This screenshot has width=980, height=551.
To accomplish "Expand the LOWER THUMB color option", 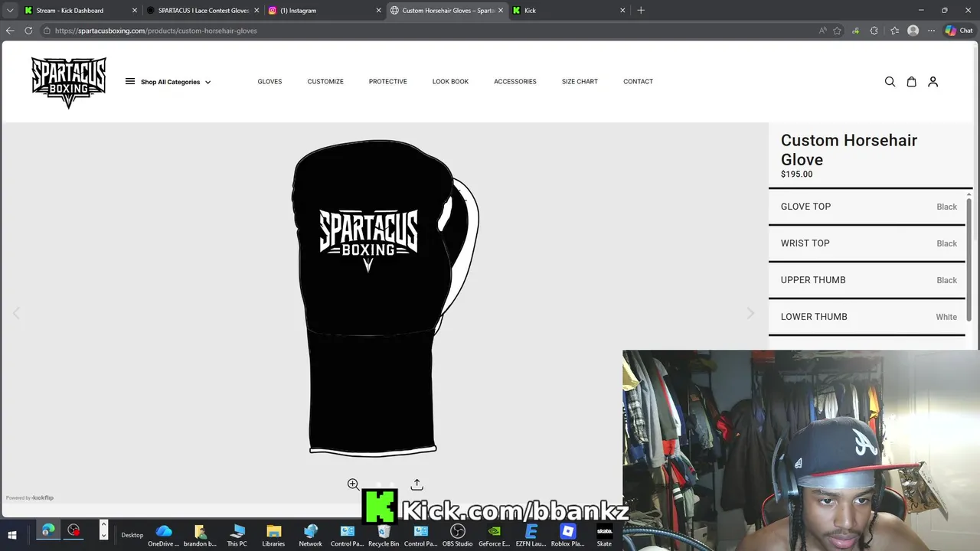I will tap(868, 317).
